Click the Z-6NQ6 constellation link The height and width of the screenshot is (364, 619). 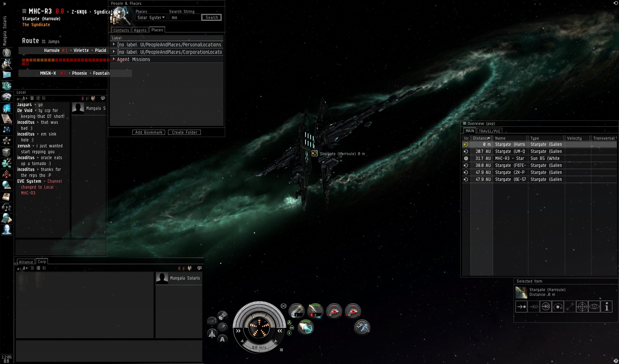79,12
